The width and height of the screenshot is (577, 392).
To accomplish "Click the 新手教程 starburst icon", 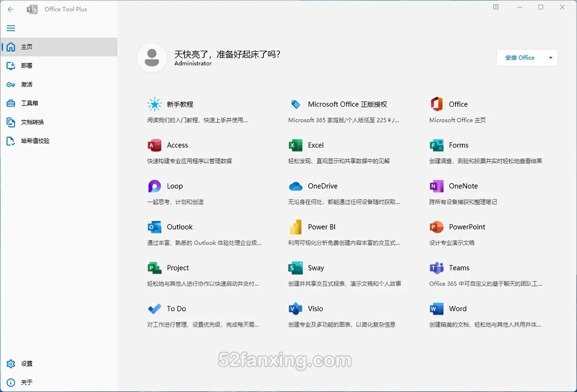I will [154, 104].
